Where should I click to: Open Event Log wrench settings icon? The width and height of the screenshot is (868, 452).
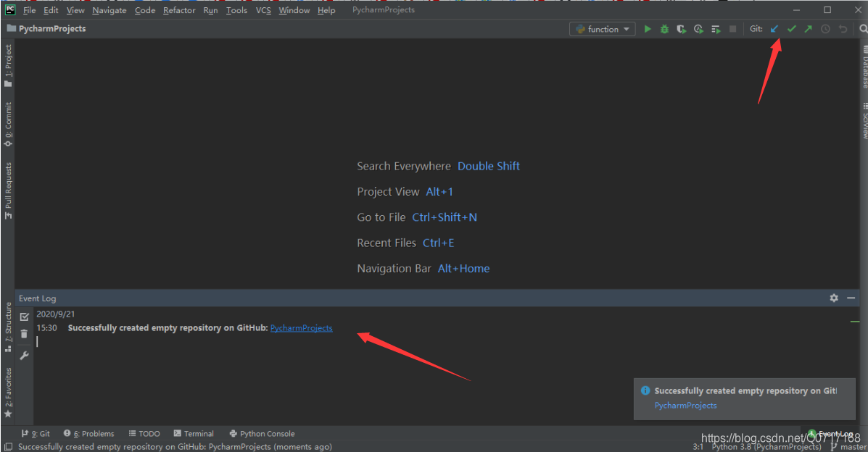[24, 356]
